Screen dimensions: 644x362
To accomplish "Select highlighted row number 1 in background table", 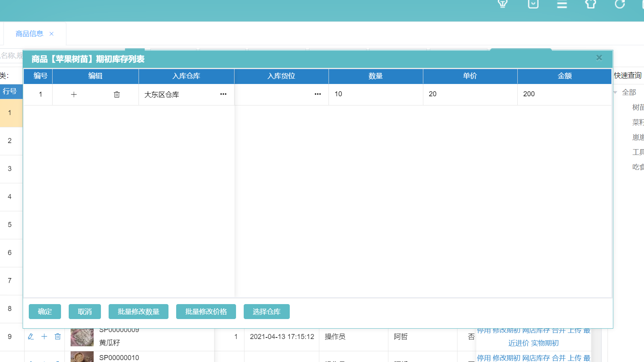I will click(x=10, y=113).
